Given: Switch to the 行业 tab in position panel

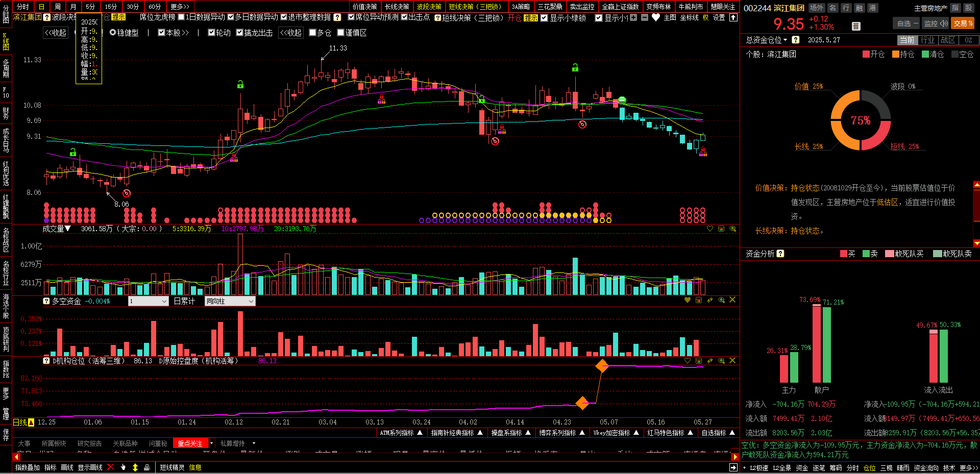Looking at the screenshot, I should tap(927, 40).
